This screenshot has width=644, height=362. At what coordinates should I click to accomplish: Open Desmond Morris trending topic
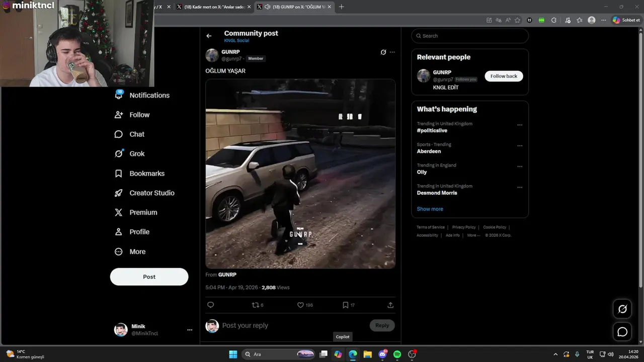point(437,193)
